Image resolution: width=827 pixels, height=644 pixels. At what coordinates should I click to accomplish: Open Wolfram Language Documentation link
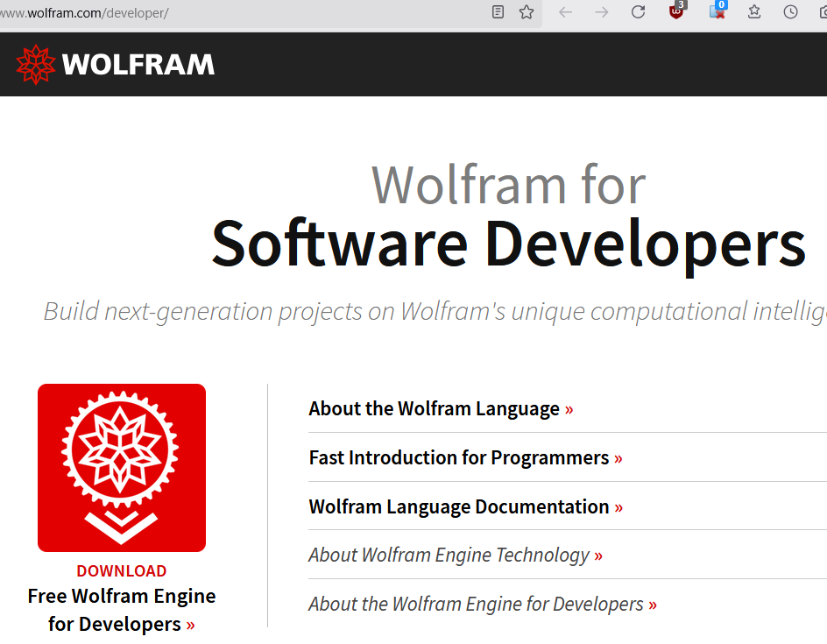pyautogui.click(x=465, y=506)
